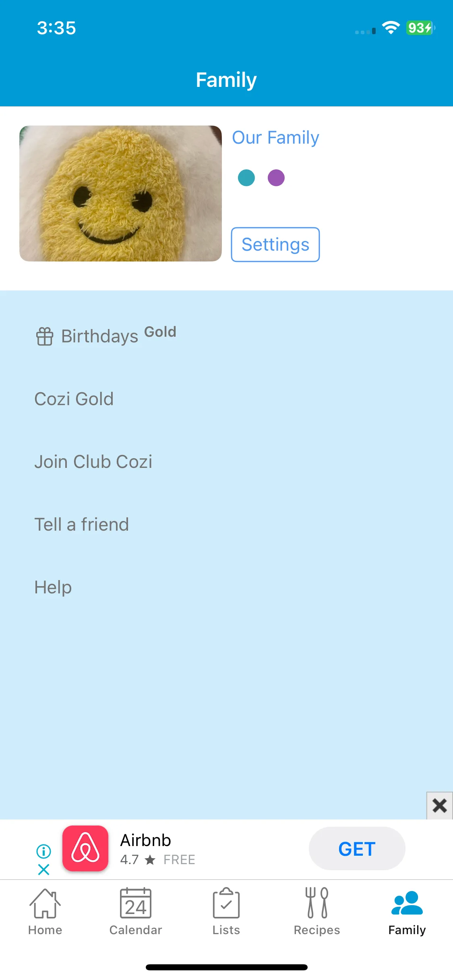Image resolution: width=453 pixels, height=980 pixels.
Task: Open the Home tab icon
Action: [x=45, y=904]
